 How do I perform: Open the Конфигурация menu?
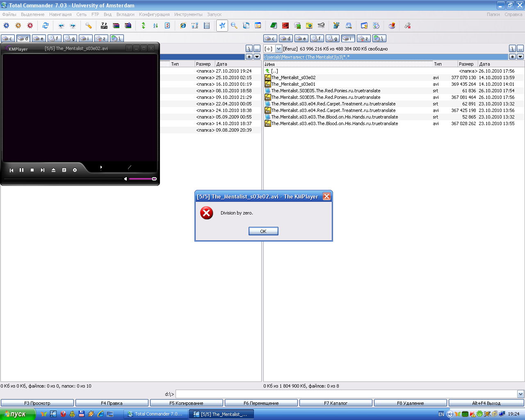(x=154, y=14)
